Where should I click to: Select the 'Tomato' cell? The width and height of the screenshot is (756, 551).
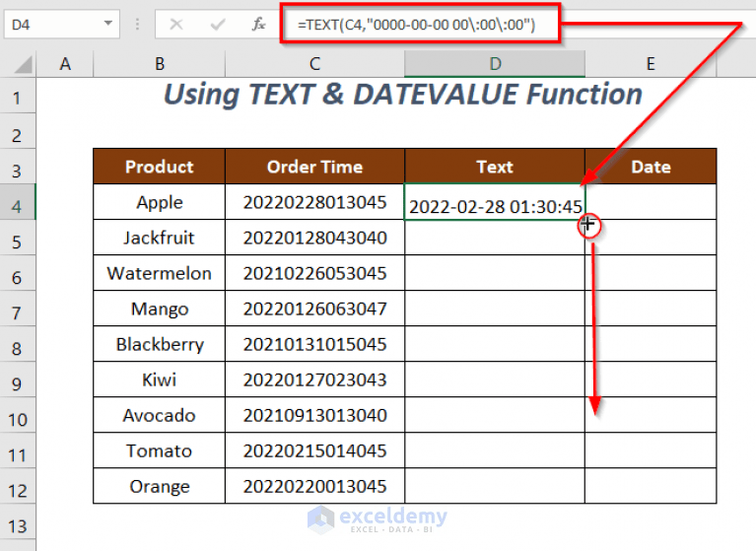pos(159,450)
